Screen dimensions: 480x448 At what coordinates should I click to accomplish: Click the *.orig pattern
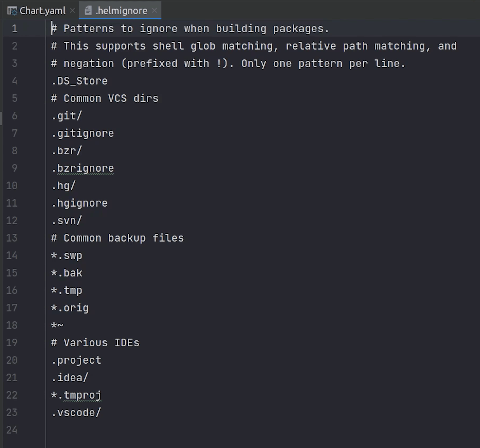tap(70, 308)
